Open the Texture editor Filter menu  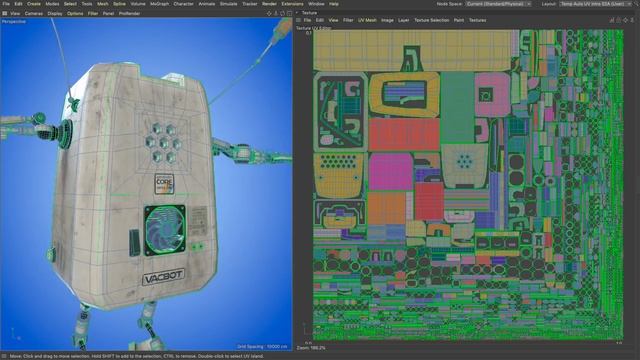click(348, 20)
